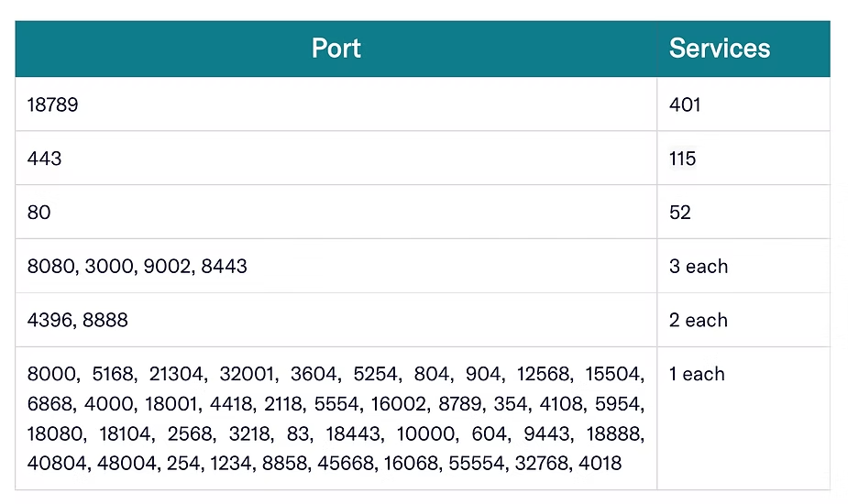Click port 4396 in the table
Image resolution: width=848 pixels, height=504 pixels.
(x=50, y=321)
